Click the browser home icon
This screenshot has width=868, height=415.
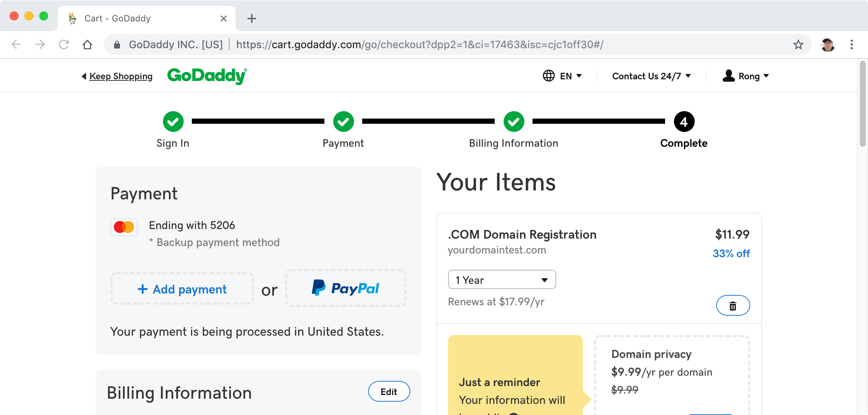[x=87, y=45]
